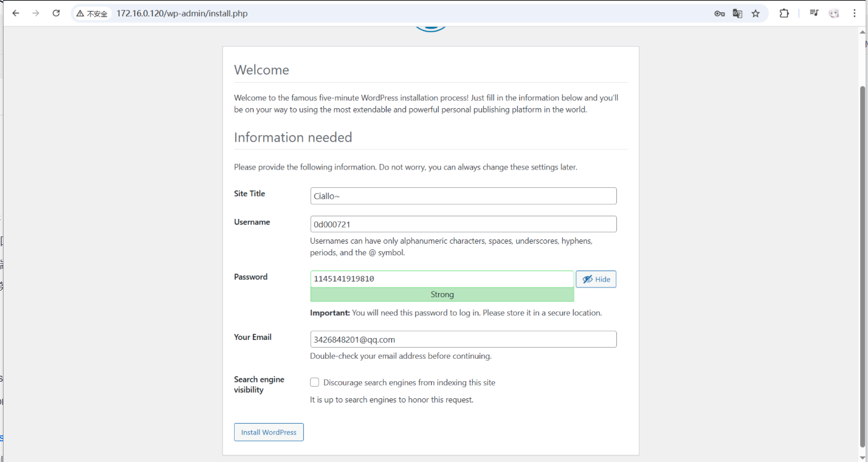Edit the Password field
The height and width of the screenshot is (462, 868).
point(442,279)
